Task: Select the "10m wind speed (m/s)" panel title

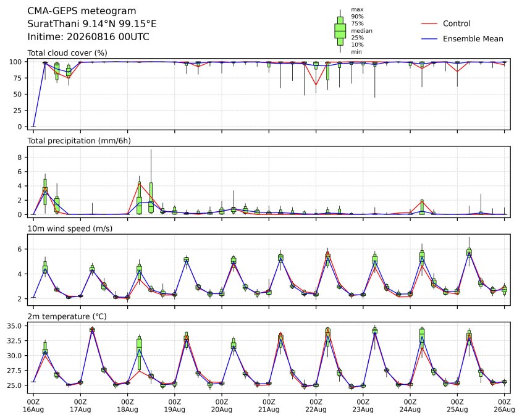Action: (x=70, y=229)
